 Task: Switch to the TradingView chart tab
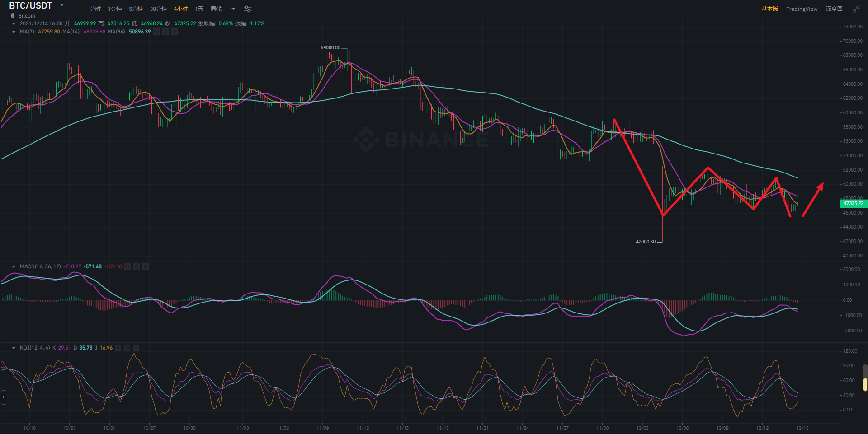(802, 9)
